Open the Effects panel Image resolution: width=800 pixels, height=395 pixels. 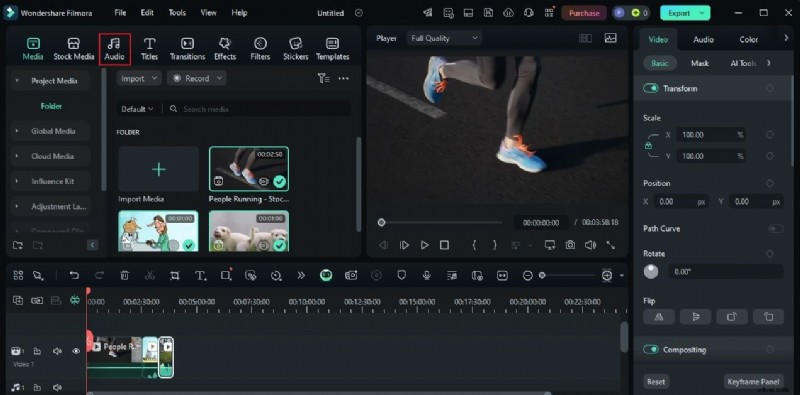225,49
